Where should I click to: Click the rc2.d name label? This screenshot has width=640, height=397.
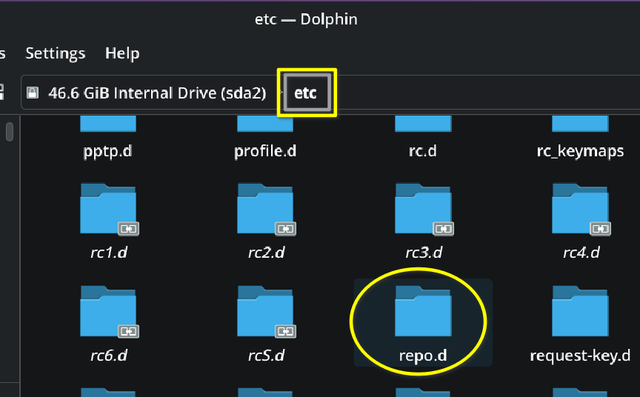(266, 253)
